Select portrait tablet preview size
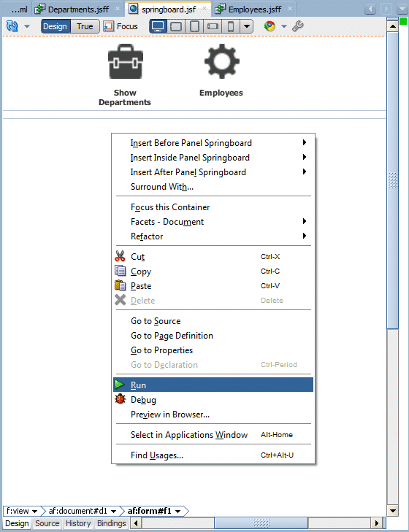This screenshot has height=532, width=409. 194,26
